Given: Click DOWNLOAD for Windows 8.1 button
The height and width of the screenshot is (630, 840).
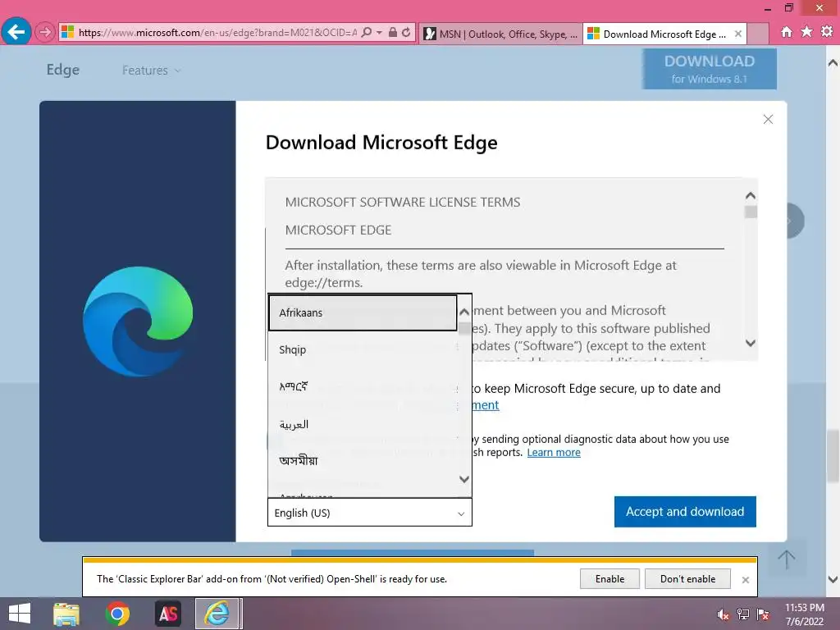Looking at the screenshot, I should click(x=710, y=69).
